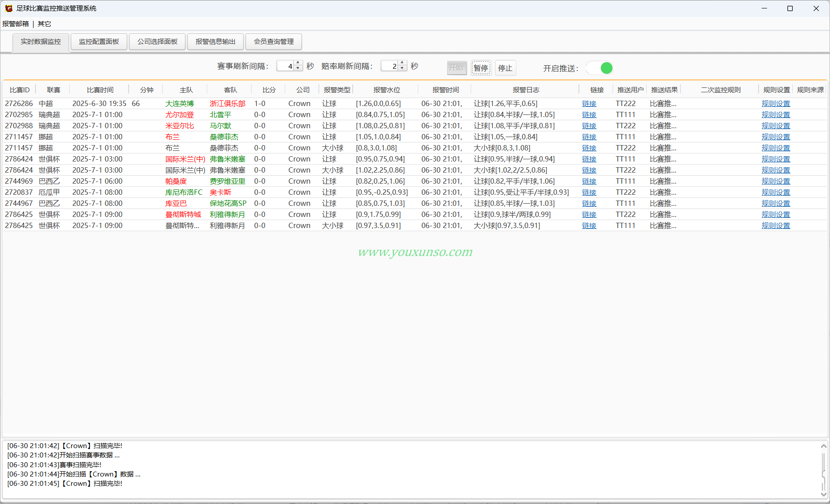Maximize the application window

(790, 8)
